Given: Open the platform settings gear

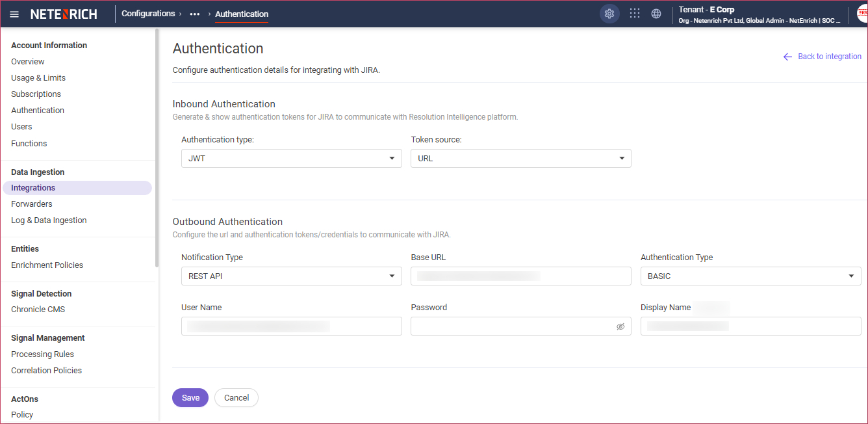Looking at the screenshot, I should [x=609, y=13].
